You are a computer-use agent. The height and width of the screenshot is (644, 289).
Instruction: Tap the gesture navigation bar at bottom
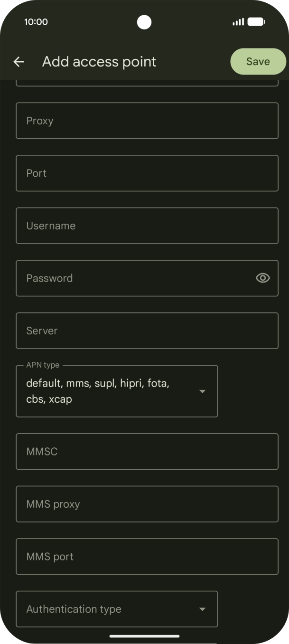tap(144, 636)
